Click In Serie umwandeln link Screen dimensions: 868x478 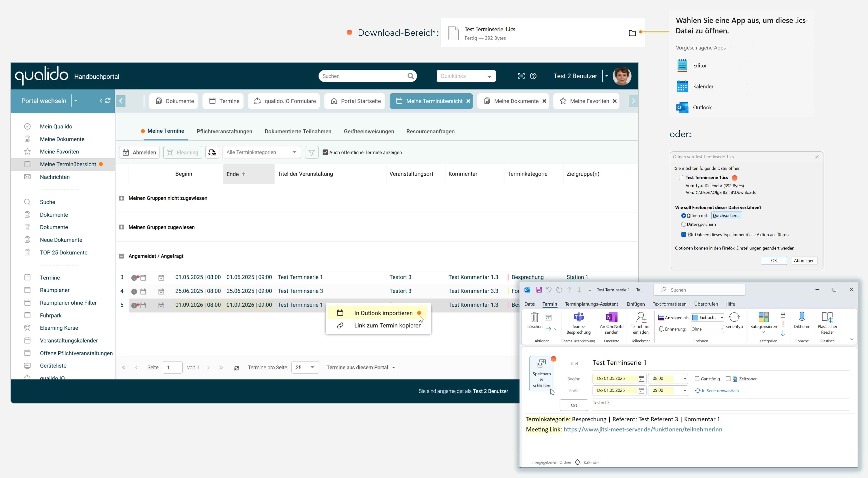tap(717, 391)
